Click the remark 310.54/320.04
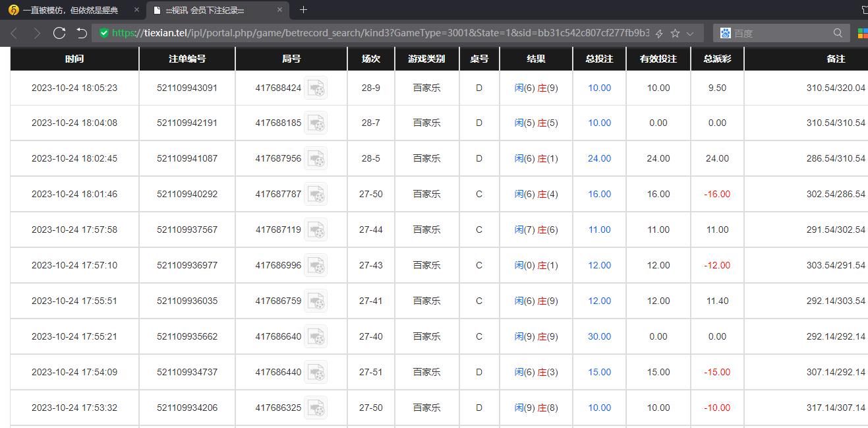868x428 pixels. click(836, 88)
